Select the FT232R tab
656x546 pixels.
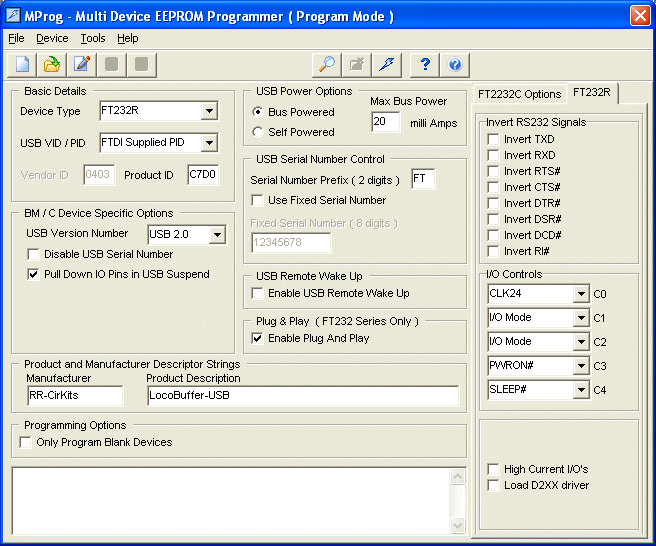pyautogui.click(x=592, y=92)
